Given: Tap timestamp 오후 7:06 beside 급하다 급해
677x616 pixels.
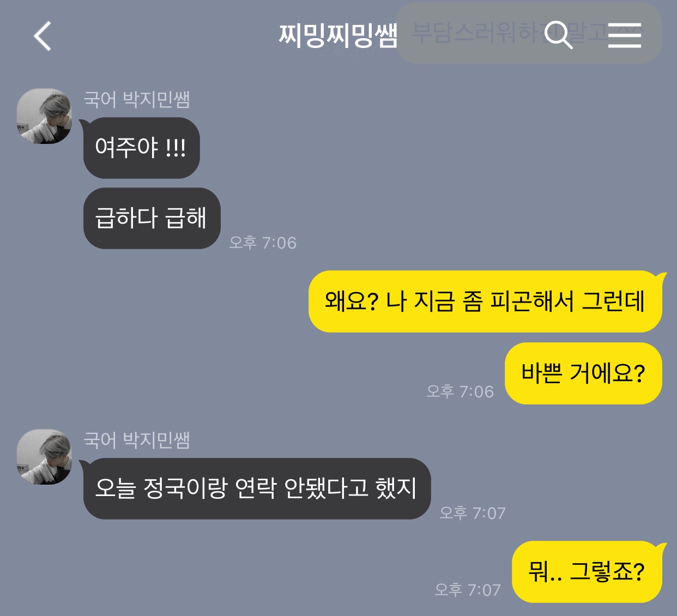Looking at the screenshot, I should (x=263, y=243).
